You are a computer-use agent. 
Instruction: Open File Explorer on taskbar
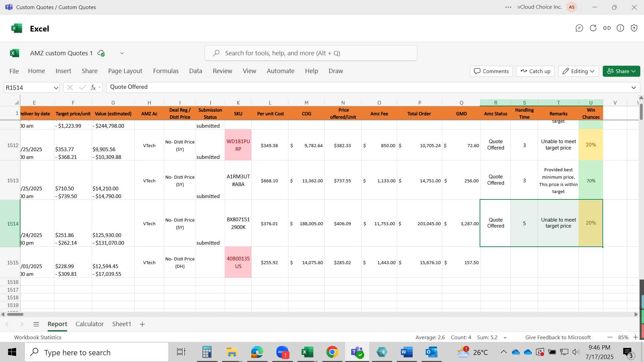click(232, 352)
